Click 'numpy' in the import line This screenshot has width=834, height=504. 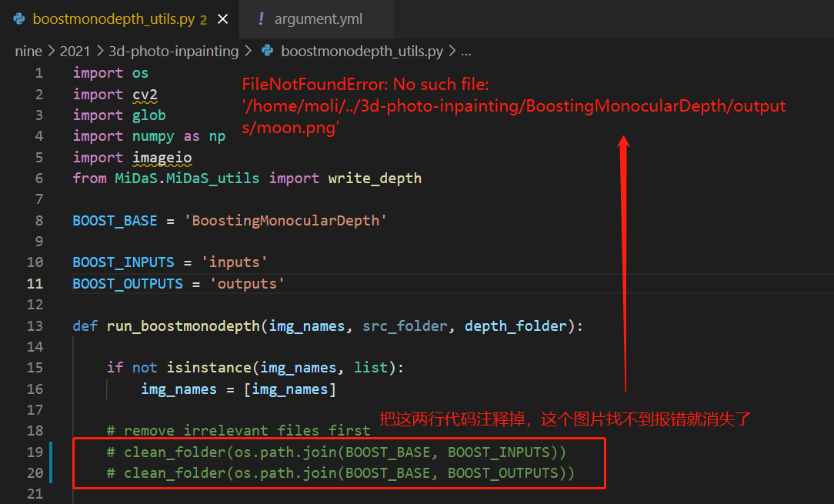(x=153, y=136)
